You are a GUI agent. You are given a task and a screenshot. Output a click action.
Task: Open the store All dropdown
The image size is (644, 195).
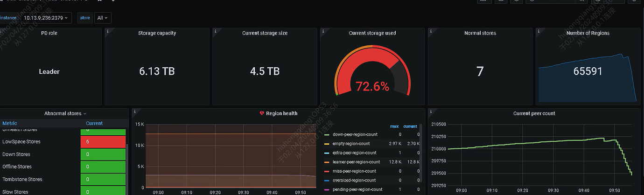103,18
